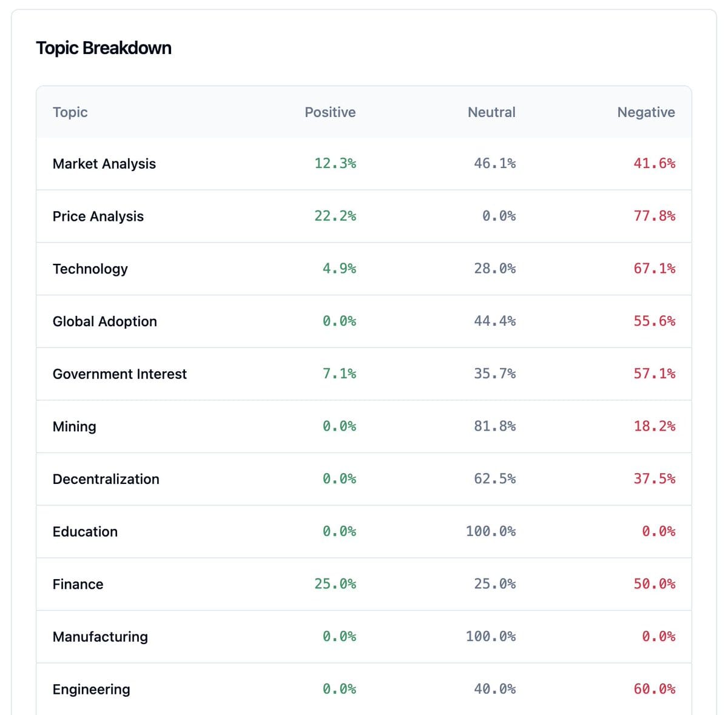
Task: Select the Price Analysis topic label
Action: coord(98,217)
